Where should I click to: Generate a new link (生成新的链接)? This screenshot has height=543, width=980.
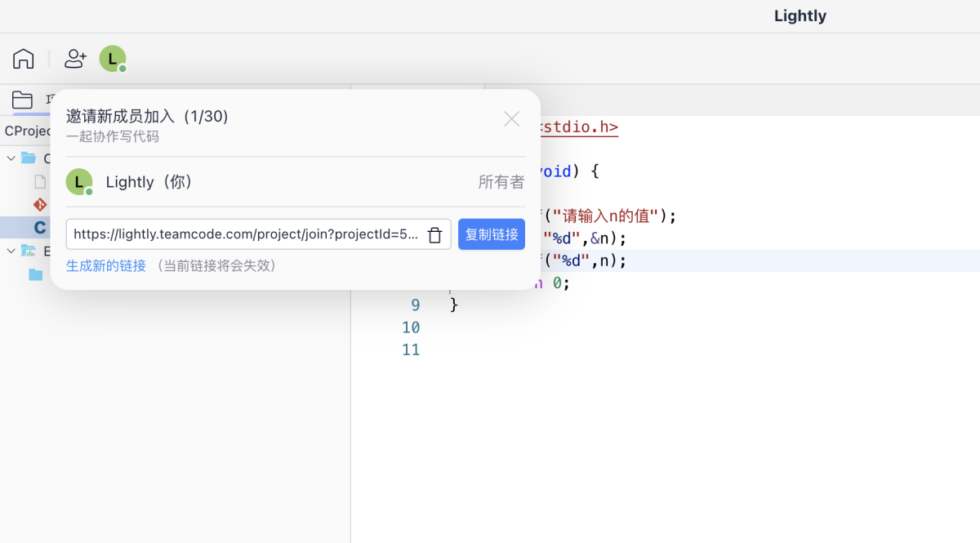[106, 266]
